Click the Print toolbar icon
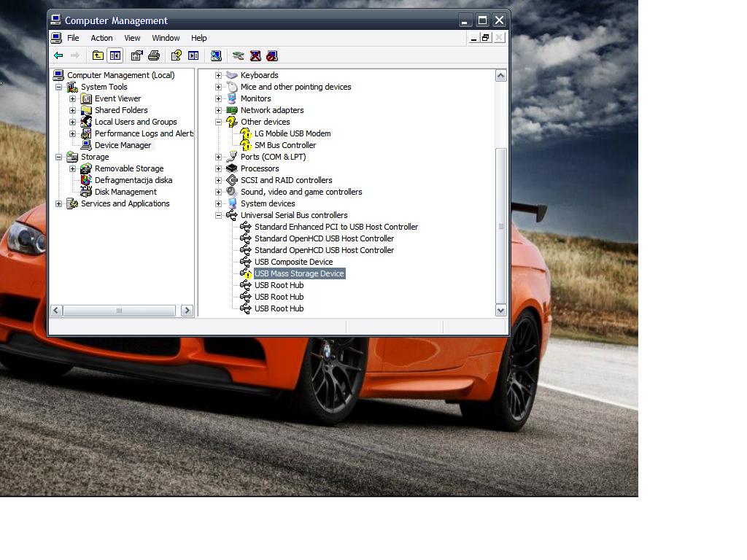This screenshot has height=560, width=747. click(154, 55)
